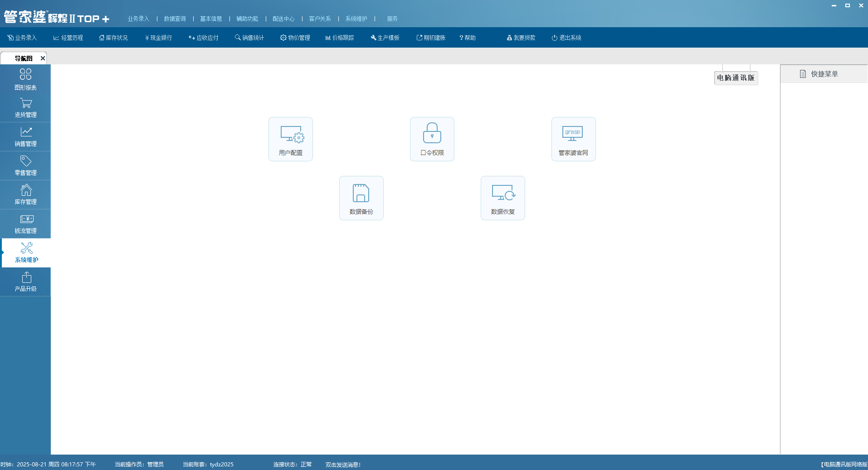
Task: Open 销售管理 sales management in sidebar
Action: pyautogui.click(x=25, y=137)
